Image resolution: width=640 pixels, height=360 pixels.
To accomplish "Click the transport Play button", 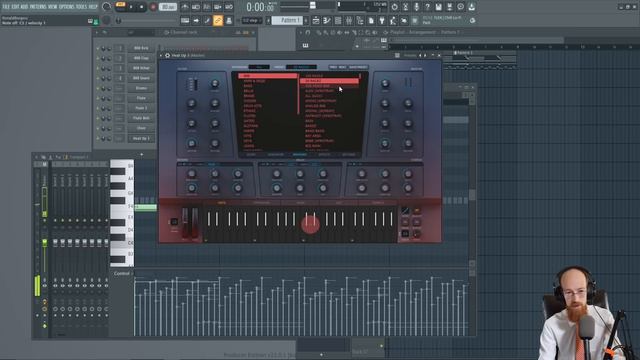I will (131, 7).
